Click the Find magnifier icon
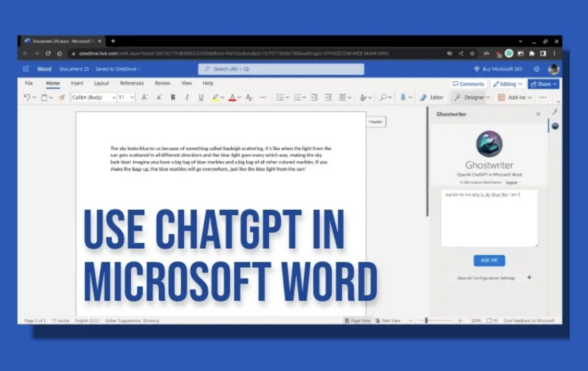Screen dimensions: 588x371 coord(383,97)
